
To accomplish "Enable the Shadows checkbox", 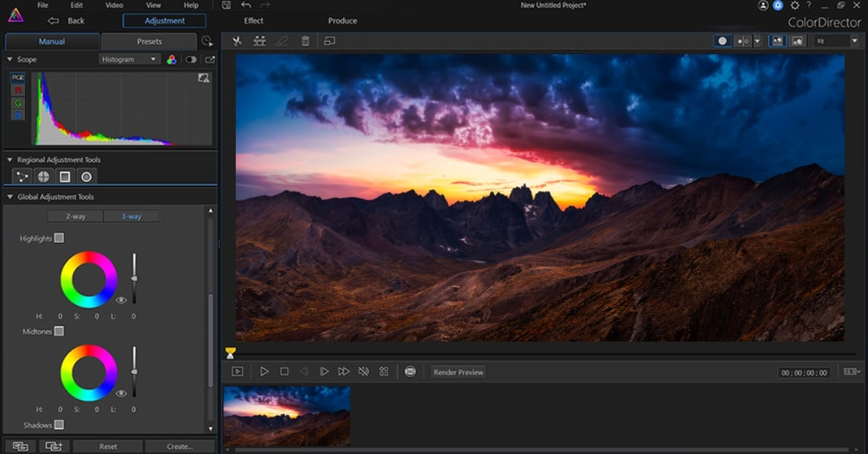I will (59, 425).
